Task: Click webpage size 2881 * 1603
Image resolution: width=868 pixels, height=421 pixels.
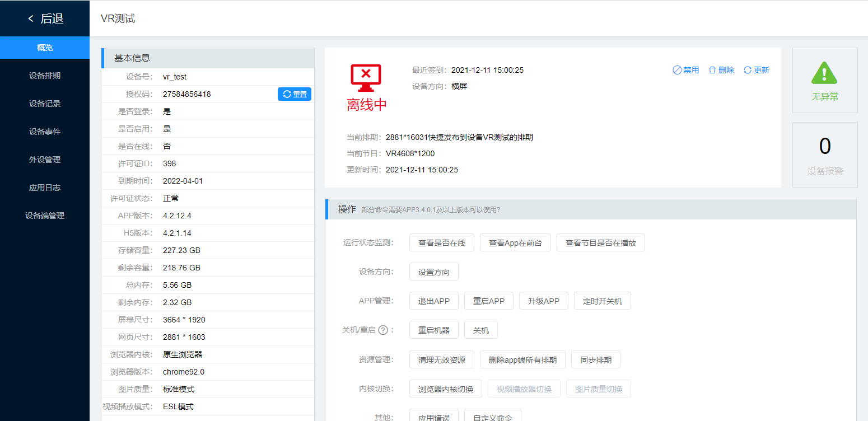Action: point(184,337)
